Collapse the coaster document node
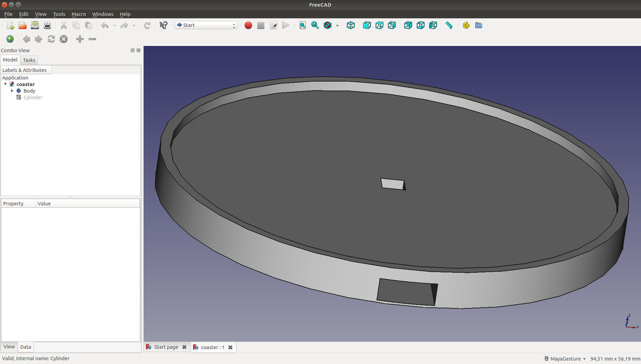641x364 pixels. pyautogui.click(x=6, y=84)
